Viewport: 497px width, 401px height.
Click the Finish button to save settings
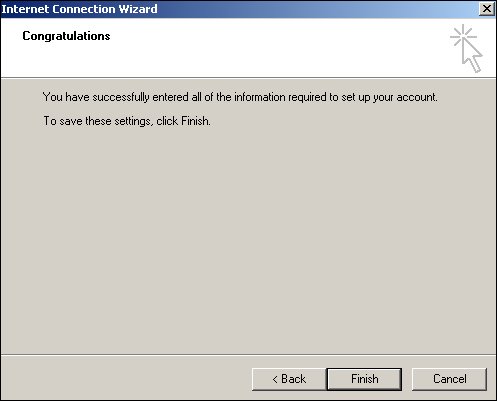364,379
